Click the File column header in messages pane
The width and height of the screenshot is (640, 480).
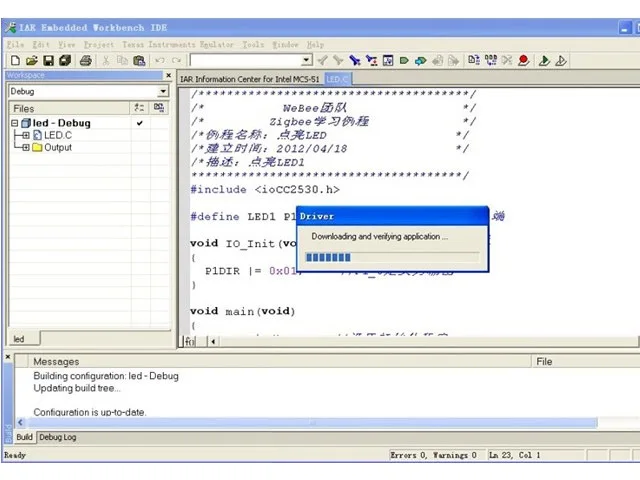click(586, 362)
